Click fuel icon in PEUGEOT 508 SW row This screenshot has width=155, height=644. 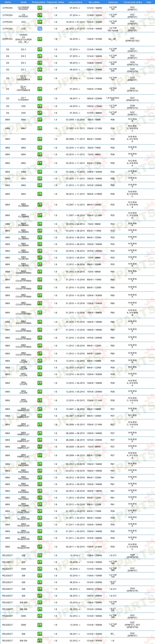(40, 641)
